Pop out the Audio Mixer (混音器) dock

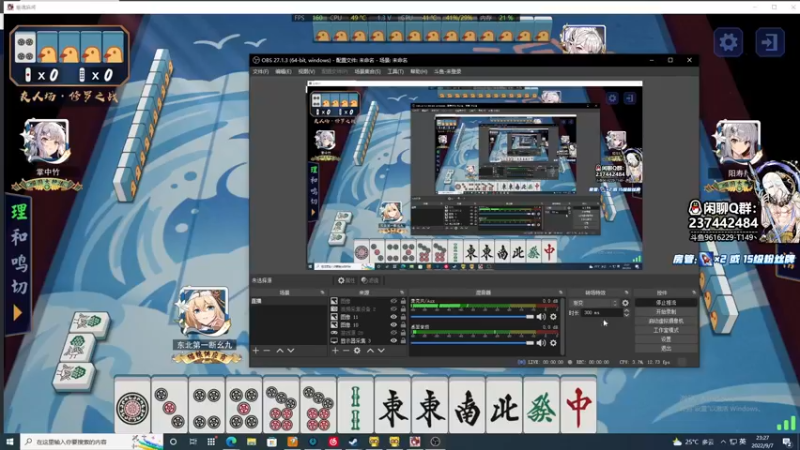(560, 293)
